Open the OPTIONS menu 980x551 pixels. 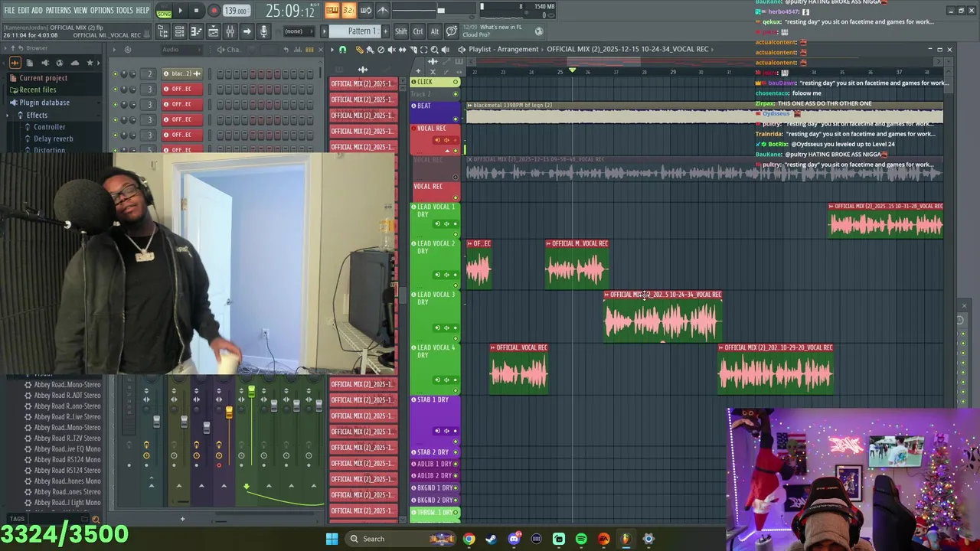[102, 10]
